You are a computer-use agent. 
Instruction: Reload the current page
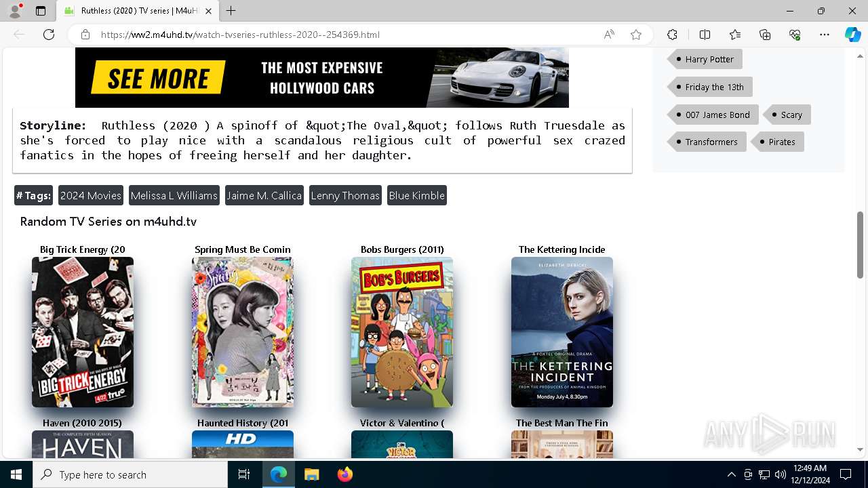[x=49, y=35]
